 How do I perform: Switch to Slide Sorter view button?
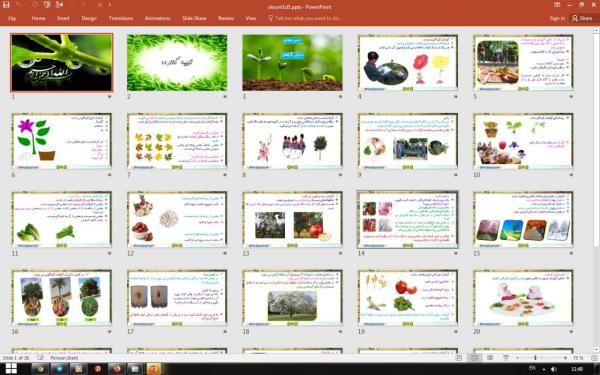click(x=474, y=358)
